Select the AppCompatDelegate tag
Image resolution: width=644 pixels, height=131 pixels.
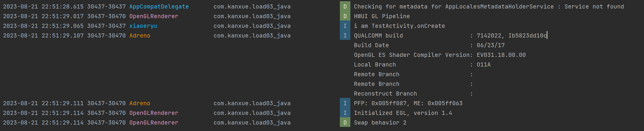(159, 6)
